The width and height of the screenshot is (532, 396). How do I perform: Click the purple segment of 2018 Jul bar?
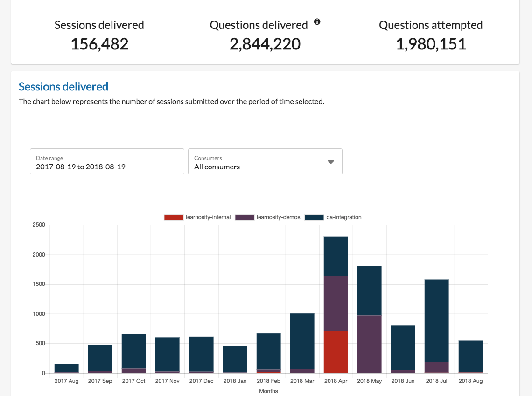point(436,367)
